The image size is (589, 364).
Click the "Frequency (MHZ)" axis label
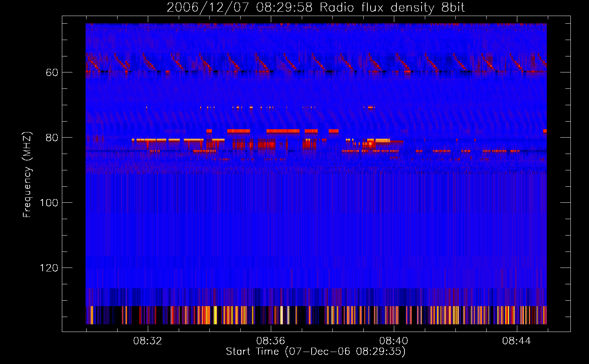coord(27,174)
